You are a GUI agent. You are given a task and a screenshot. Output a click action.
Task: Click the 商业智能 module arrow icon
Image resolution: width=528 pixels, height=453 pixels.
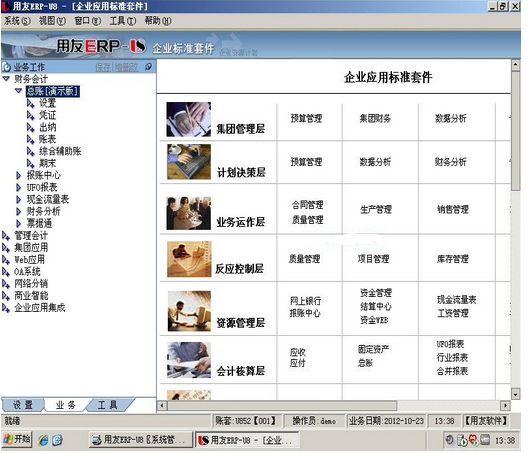6,296
